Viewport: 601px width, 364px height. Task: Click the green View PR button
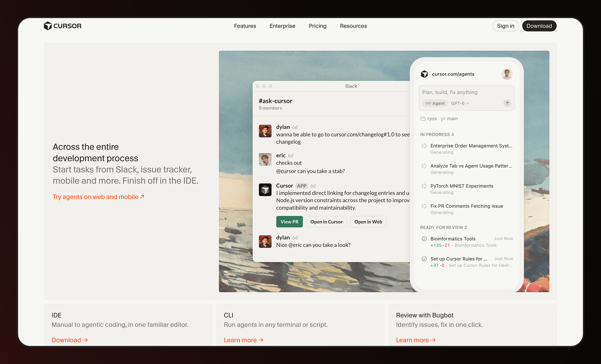(x=289, y=222)
